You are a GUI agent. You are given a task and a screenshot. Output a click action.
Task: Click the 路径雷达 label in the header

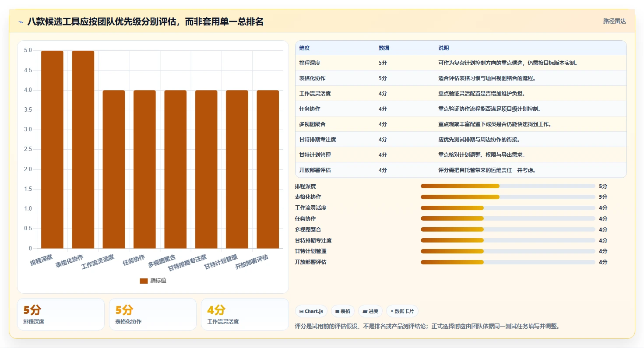pyautogui.click(x=615, y=21)
